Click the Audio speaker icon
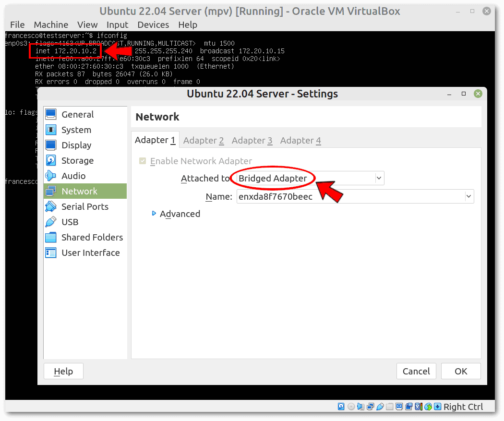This screenshot has width=504, height=421. (51, 176)
